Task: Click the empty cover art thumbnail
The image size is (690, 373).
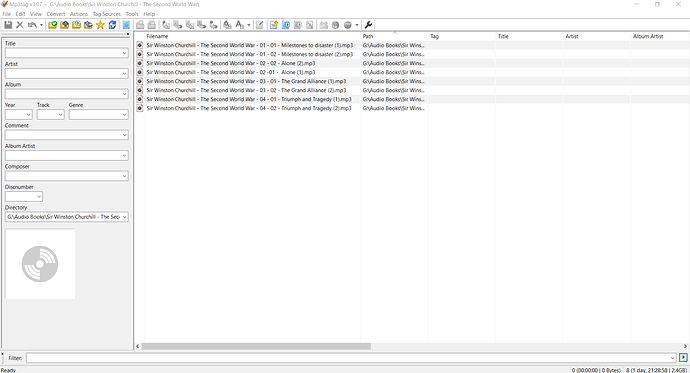Action: 40,264
